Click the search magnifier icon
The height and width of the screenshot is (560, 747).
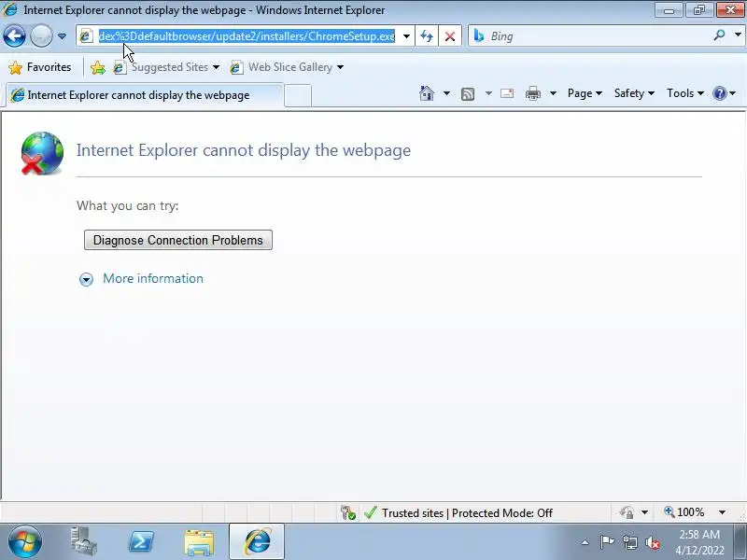(719, 35)
